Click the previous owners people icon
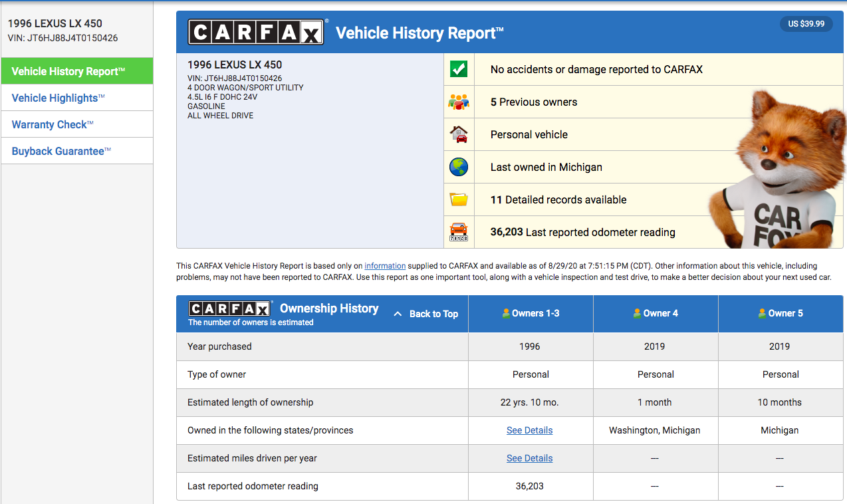847x504 pixels. [459, 102]
